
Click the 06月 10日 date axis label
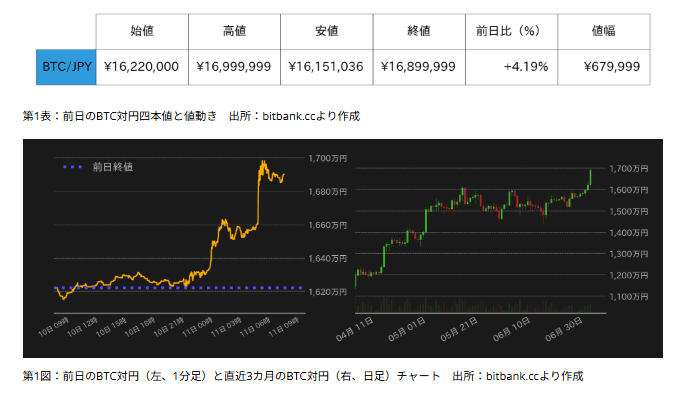512,329
